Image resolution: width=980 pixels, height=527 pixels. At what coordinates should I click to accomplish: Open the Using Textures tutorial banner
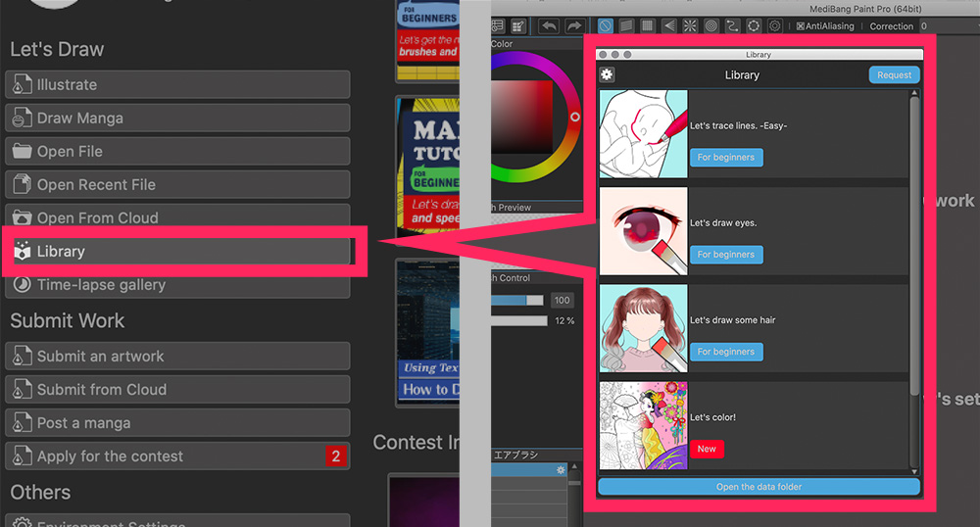click(428, 331)
